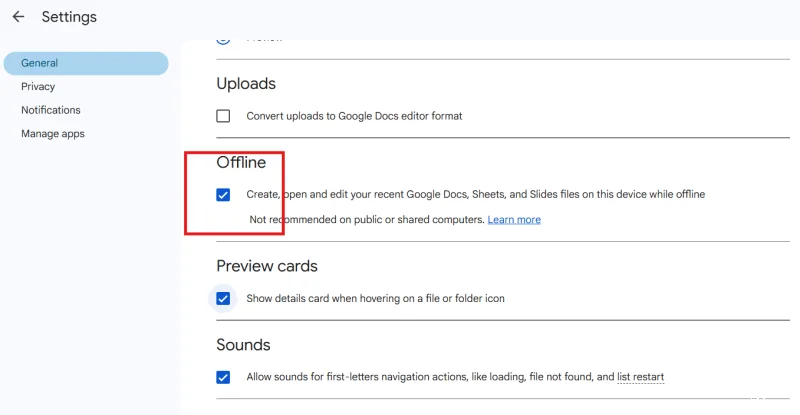Enable the Convert uploads checkbox
This screenshot has width=800, height=415.
(x=223, y=116)
